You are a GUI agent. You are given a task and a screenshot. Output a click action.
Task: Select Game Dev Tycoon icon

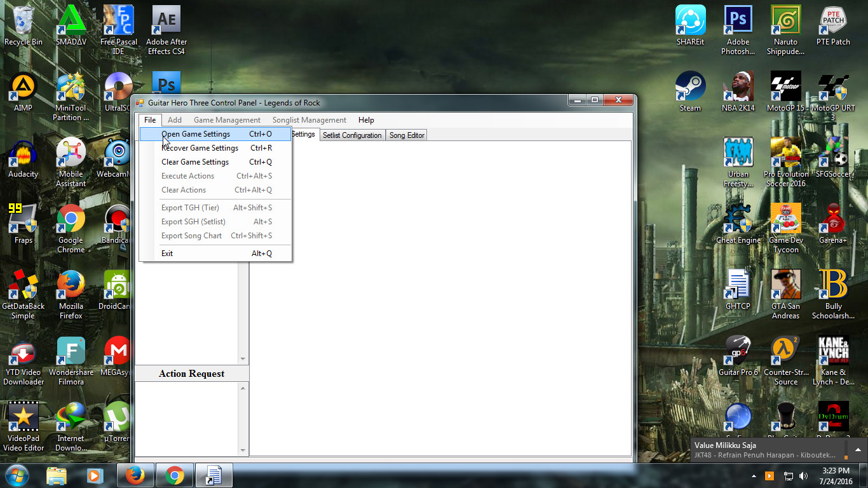786,229
